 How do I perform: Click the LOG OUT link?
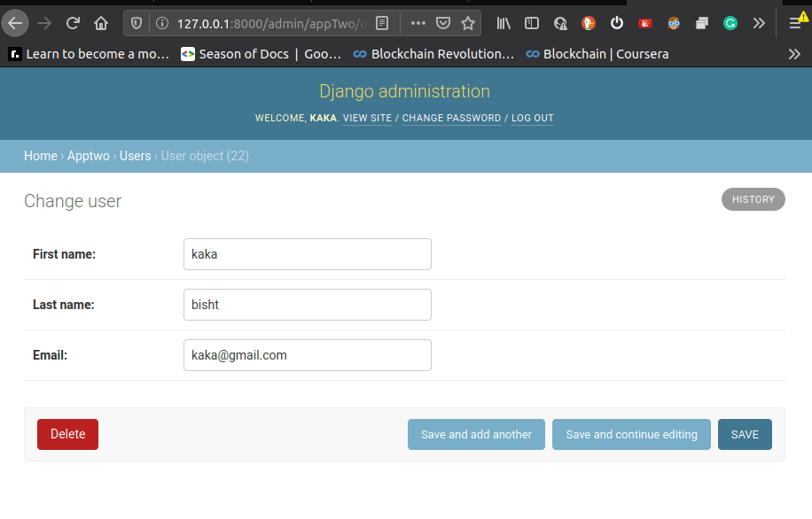tap(532, 118)
